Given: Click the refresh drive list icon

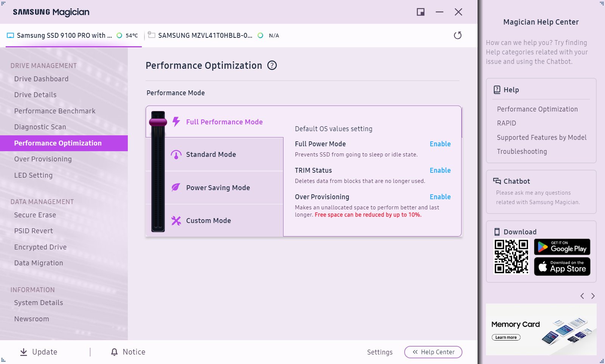Looking at the screenshot, I should tap(458, 36).
